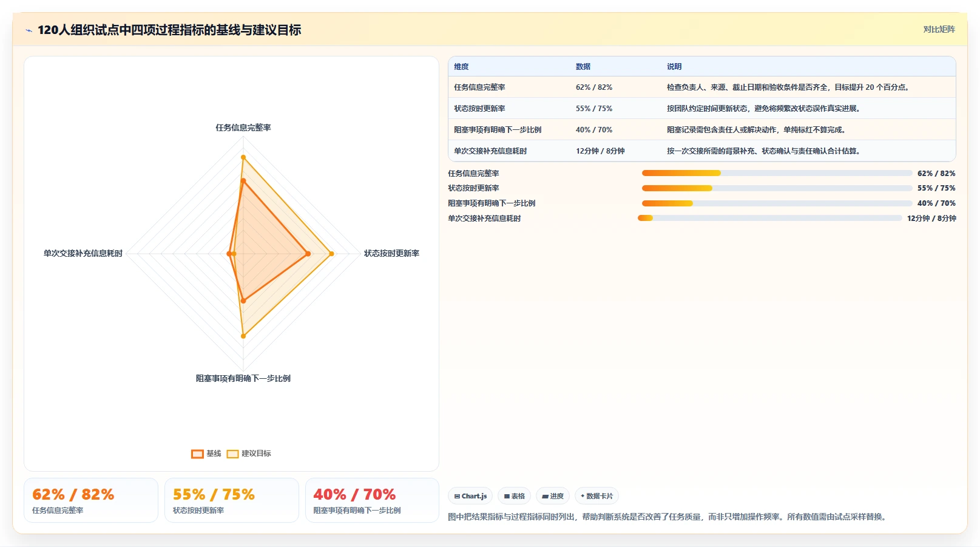Click table cell 任务信息完整率
This screenshot has width=980, height=547.
click(479, 87)
